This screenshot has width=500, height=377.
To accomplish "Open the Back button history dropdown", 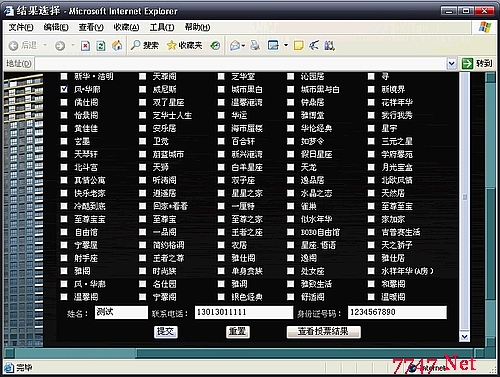I will tap(45, 45).
